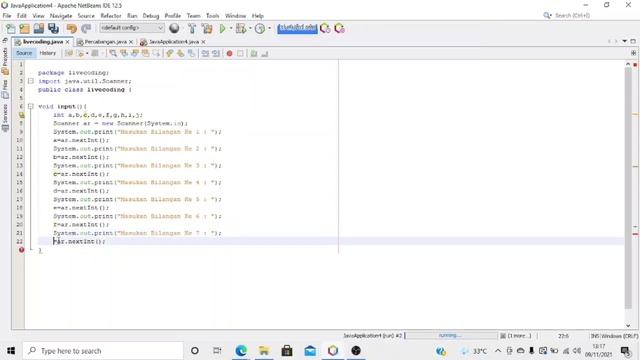Click Comment editor toolbar icon

click(253, 53)
